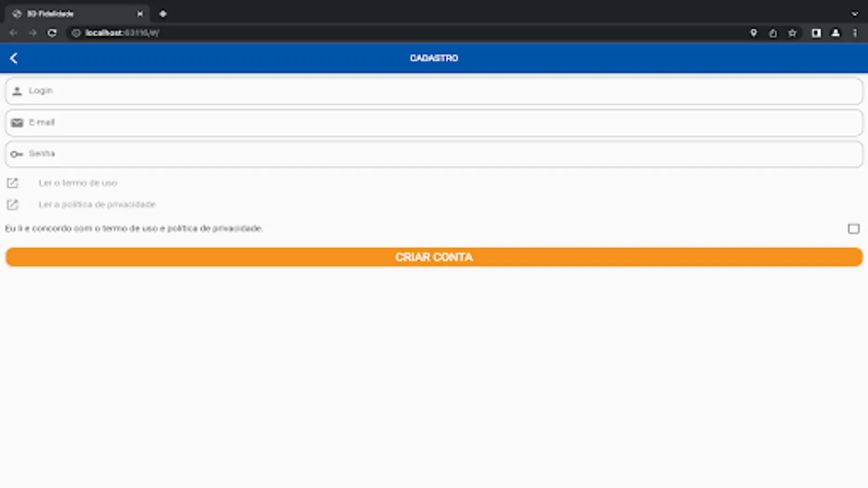This screenshot has height=488, width=868.
Task: Open browser profile avatar
Action: click(x=835, y=33)
